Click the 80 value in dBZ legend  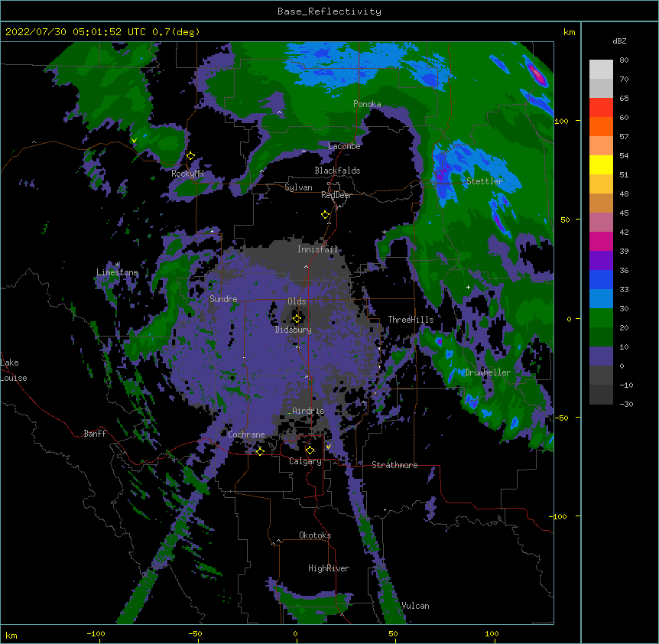pos(624,60)
